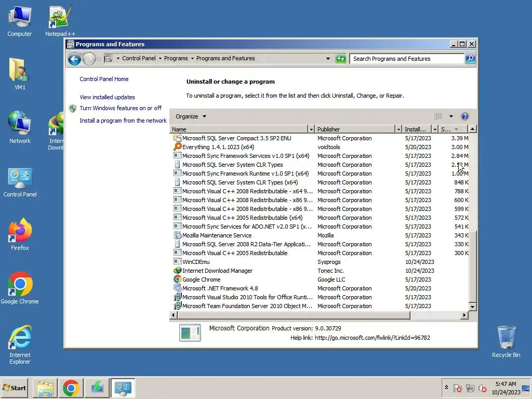The height and width of the screenshot is (399, 532).
Task: Click the Change your view icon
Action: [x=438, y=116]
